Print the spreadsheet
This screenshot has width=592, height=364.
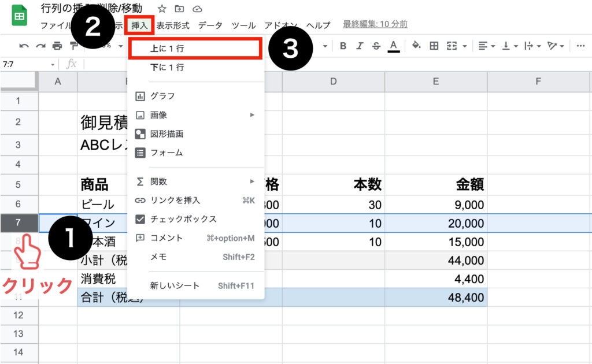[57, 46]
